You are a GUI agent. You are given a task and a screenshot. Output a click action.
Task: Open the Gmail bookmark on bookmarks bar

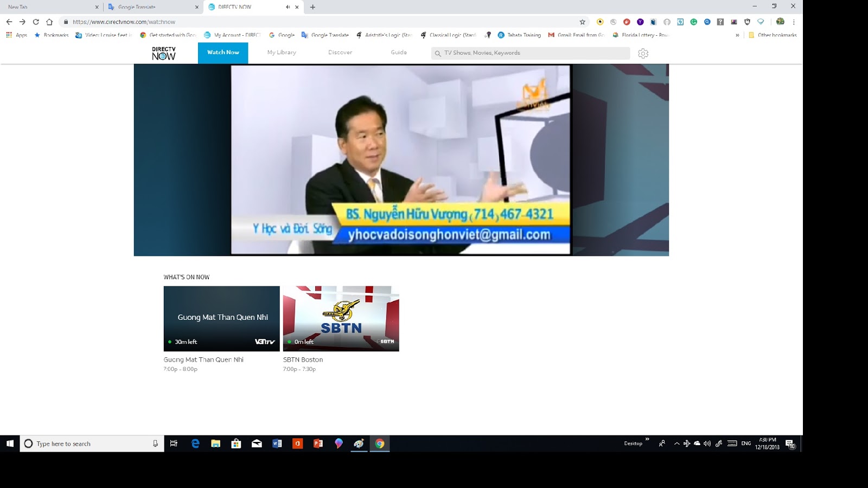click(x=578, y=35)
